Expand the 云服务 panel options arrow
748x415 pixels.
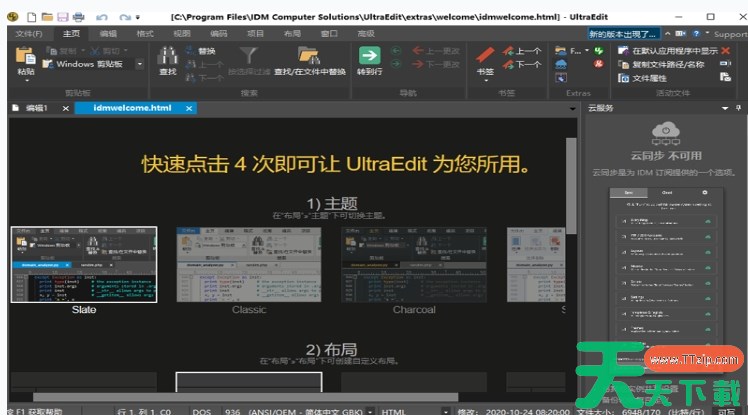point(724,108)
